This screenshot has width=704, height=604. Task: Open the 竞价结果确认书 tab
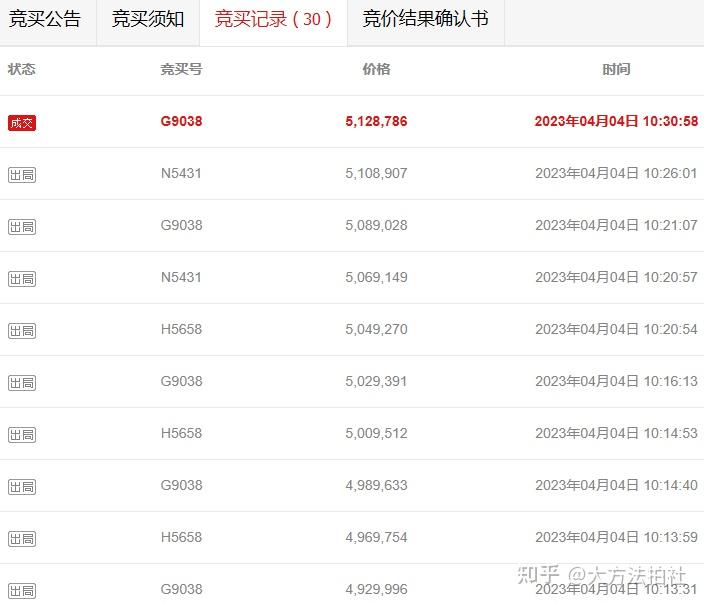426,19
